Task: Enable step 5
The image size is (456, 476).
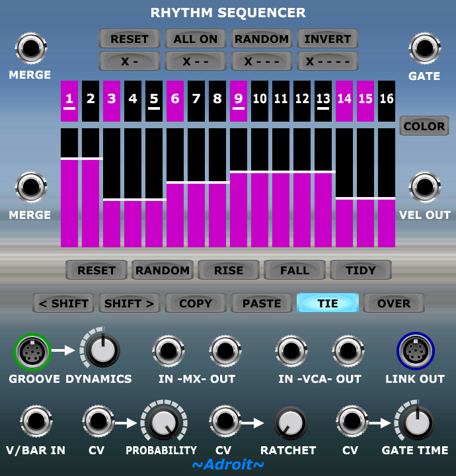Action: 154,101
